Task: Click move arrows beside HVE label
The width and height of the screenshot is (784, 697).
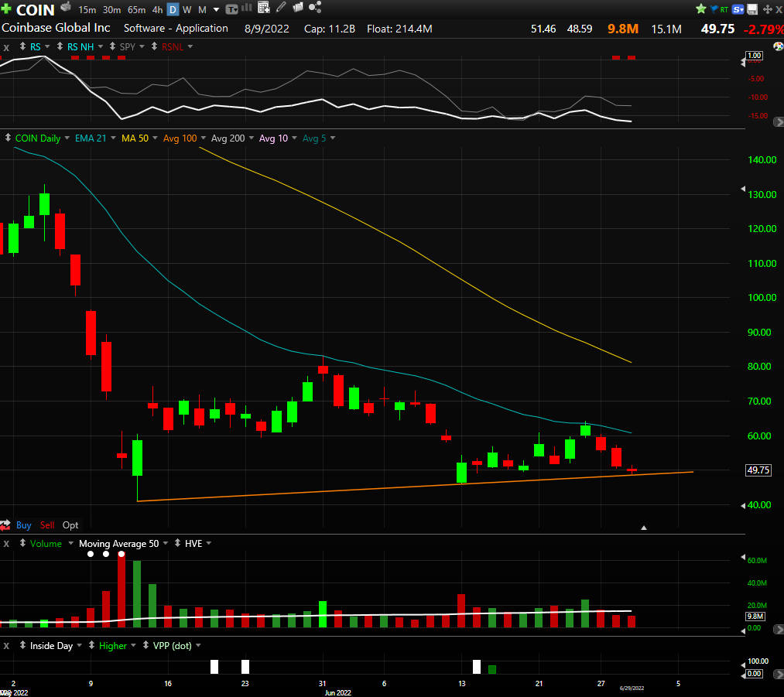Action: [x=177, y=542]
